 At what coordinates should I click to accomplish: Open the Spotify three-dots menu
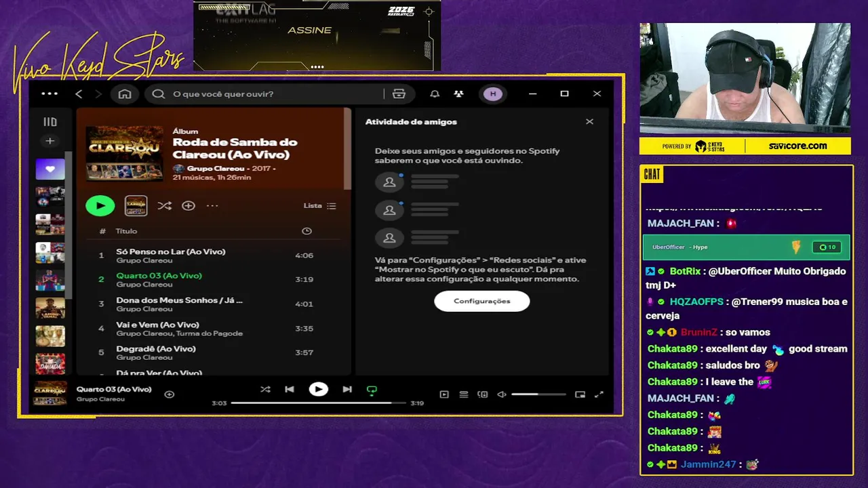50,94
